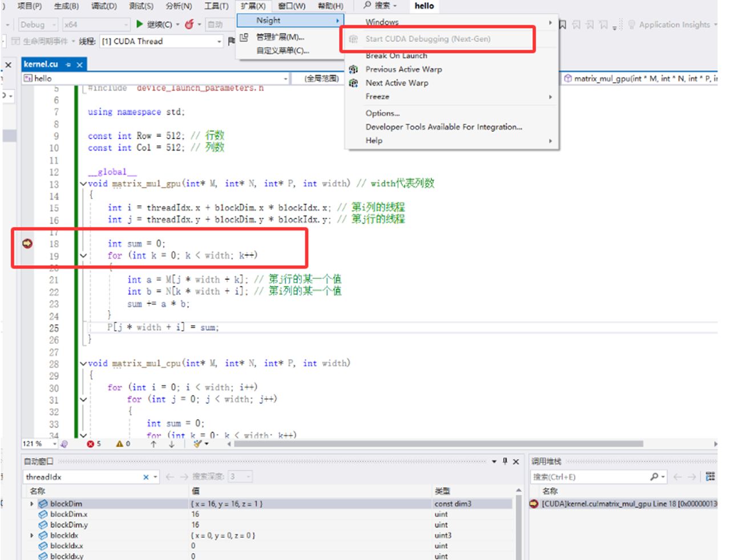Collapse the matrix_mul_gpu function at line 13

[83, 184]
